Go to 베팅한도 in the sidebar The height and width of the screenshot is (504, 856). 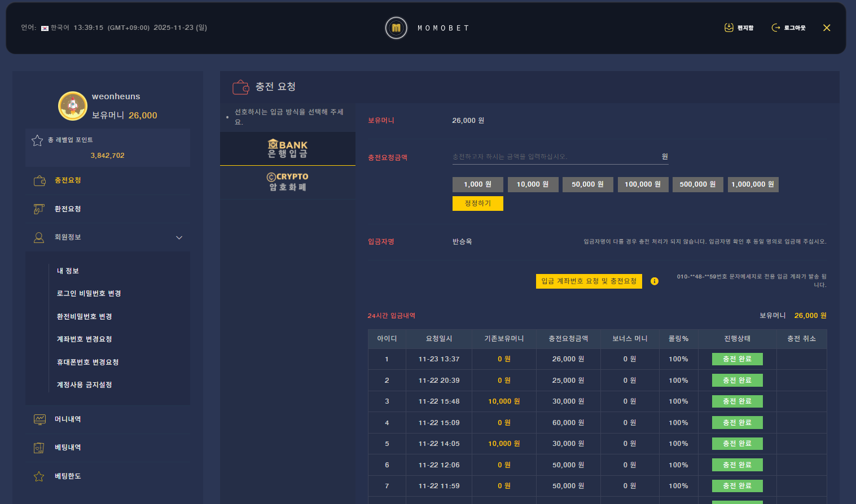coord(68,476)
